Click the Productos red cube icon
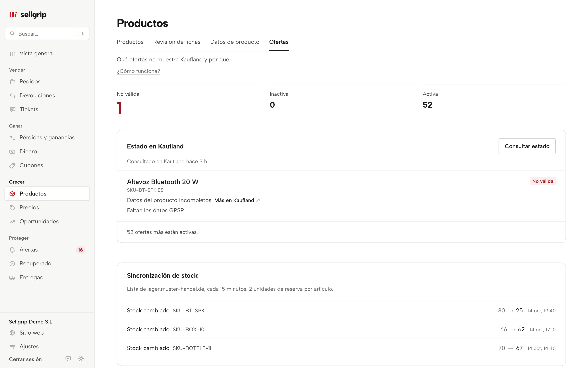The image size is (588, 368). (12, 194)
